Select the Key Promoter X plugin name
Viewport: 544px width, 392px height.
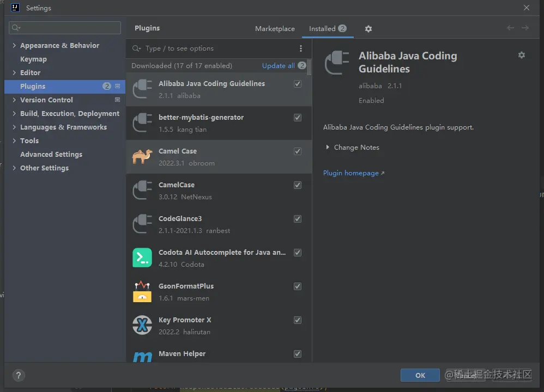(x=185, y=320)
